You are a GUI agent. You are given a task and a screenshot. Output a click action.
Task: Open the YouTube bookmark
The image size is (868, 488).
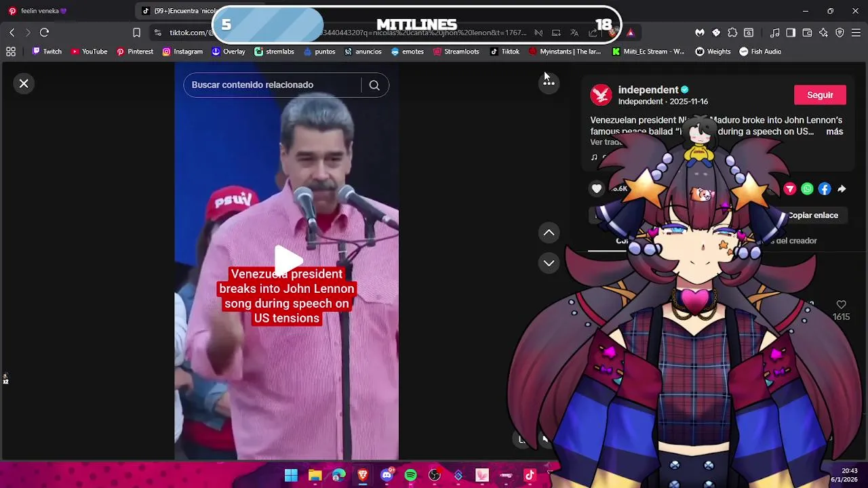pos(89,52)
